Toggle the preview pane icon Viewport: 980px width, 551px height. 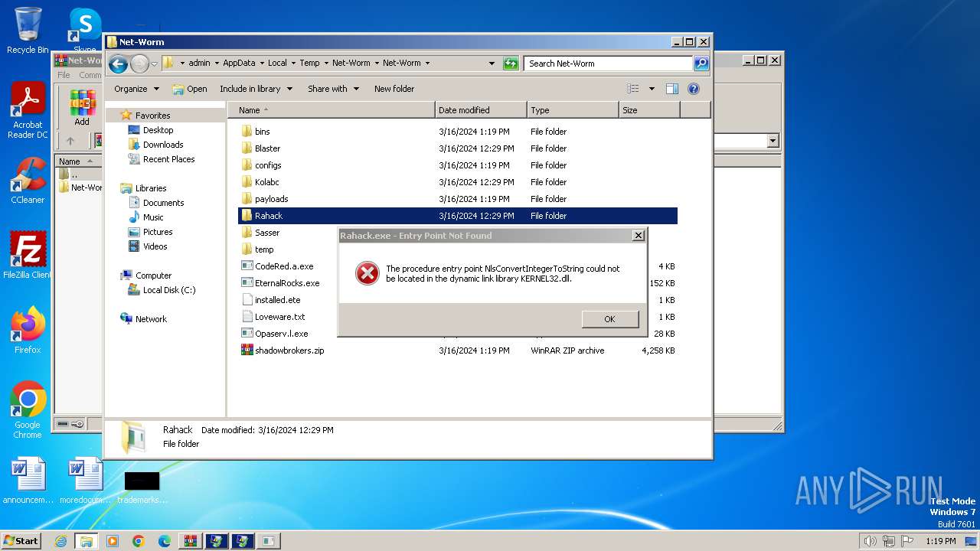(672, 89)
